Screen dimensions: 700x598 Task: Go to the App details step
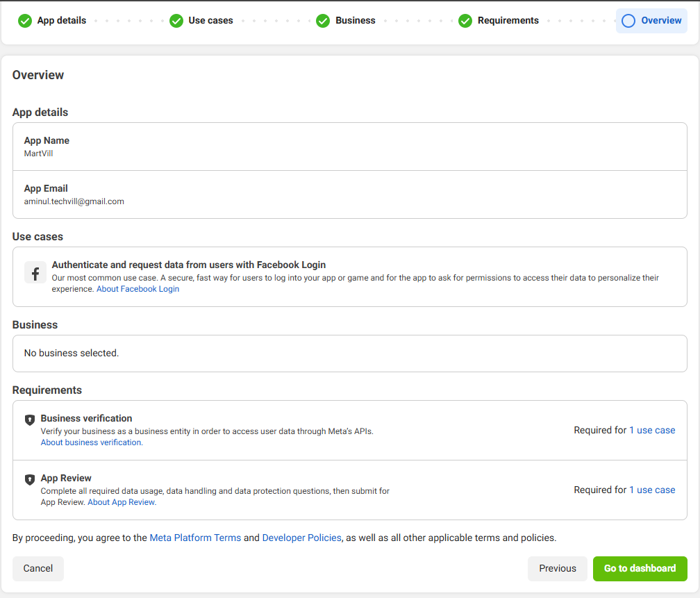pyautogui.click(x=61, y=21)
